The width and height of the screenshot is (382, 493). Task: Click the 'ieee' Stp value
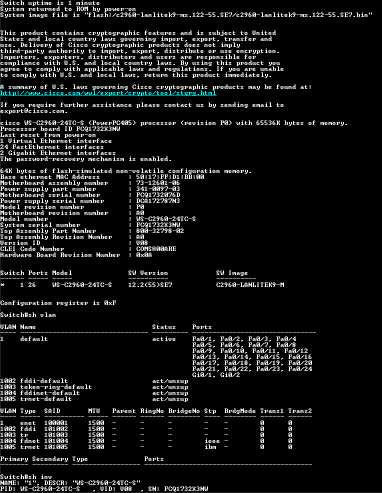[212, 441]
